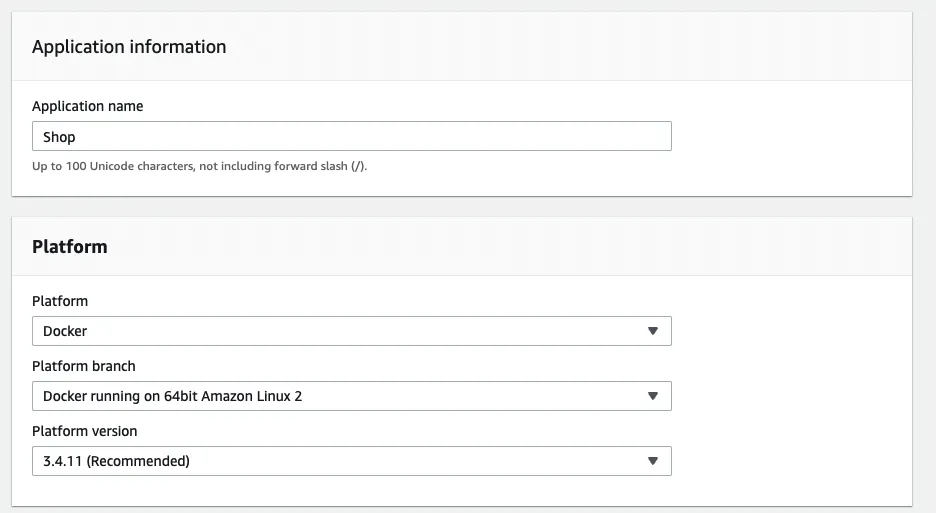936x513 pixels.
Task: Click the word Shop in the name field
Action: [59, 137]
